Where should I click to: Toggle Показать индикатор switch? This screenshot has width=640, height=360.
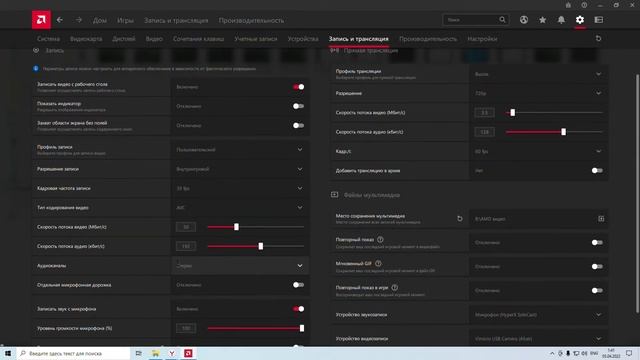point(298,106)
